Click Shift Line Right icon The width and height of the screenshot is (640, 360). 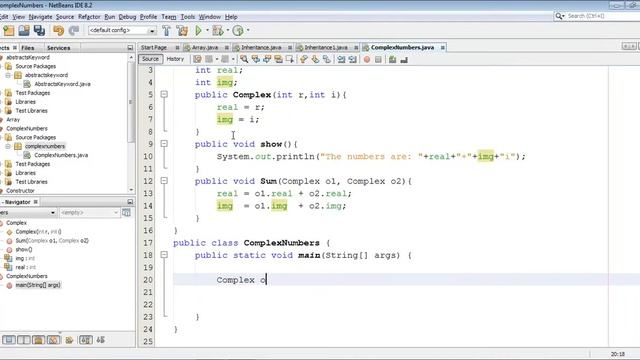352,60
